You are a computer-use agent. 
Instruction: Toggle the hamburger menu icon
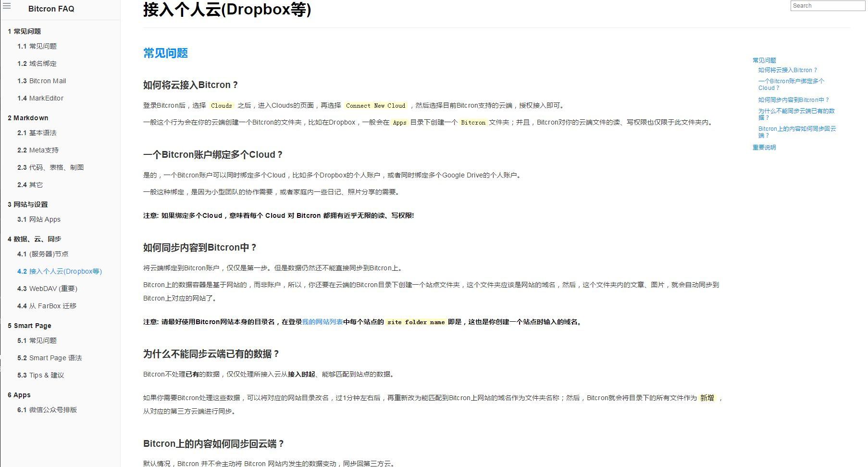pyautogui.click(x=7, y=6)
